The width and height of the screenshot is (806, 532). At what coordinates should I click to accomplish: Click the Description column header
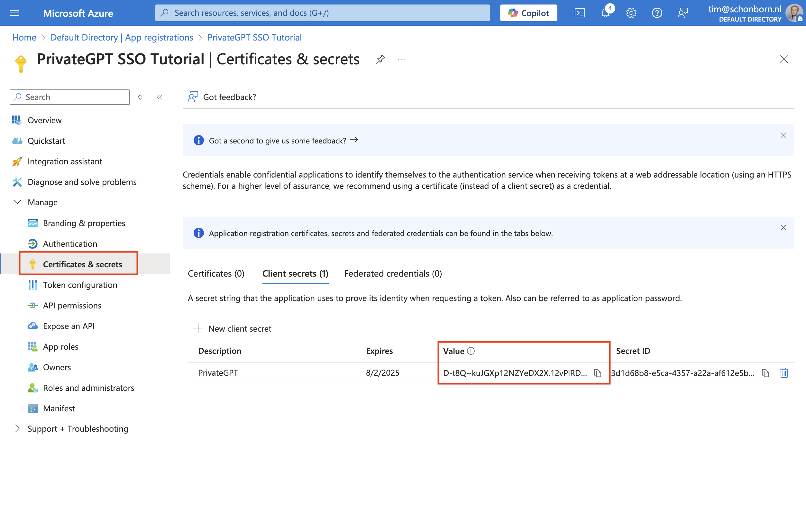[219, 351]
